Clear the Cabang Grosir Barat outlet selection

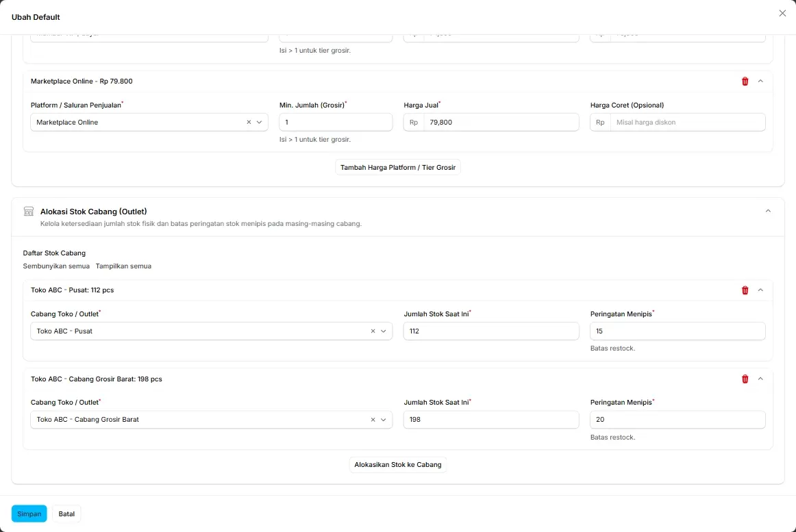point(373,420)
